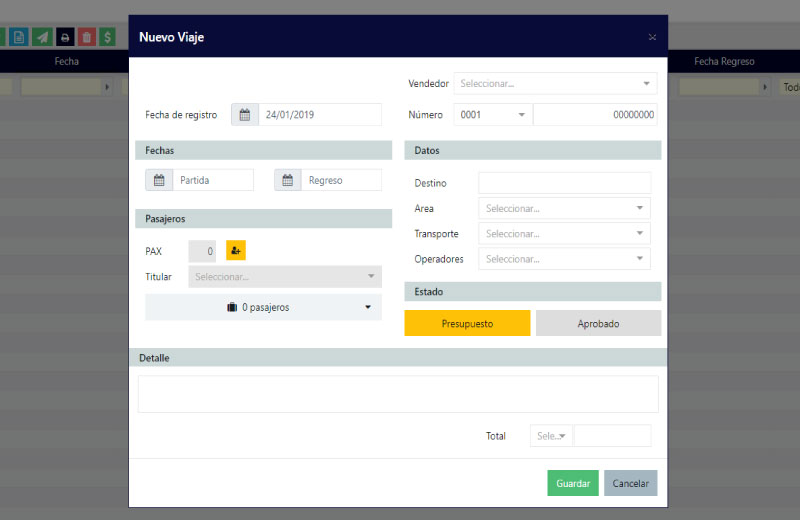Click the printer icon in toolbar
Image resolution: width=800 pixels, height=520 pixels.
[x=65, y=37]
